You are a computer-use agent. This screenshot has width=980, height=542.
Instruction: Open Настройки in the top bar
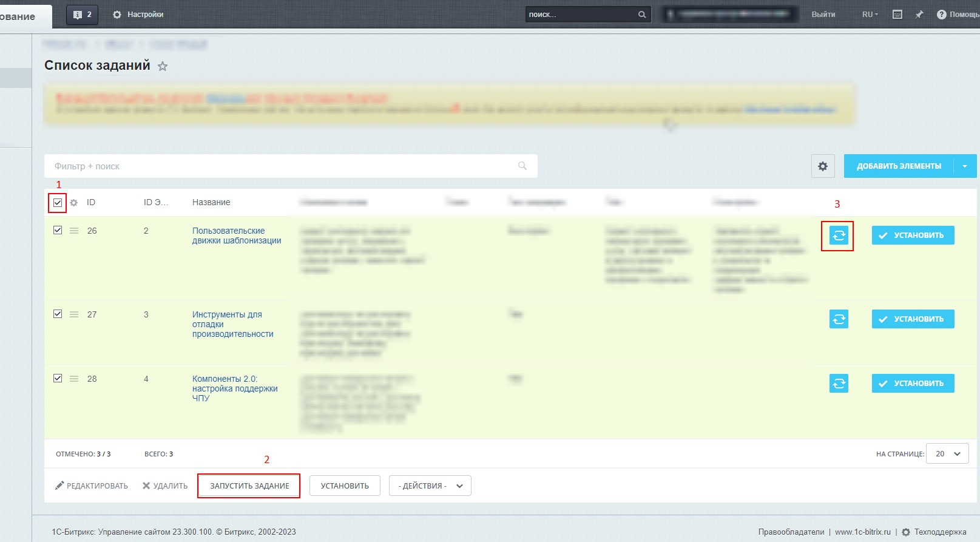point(138,15)
